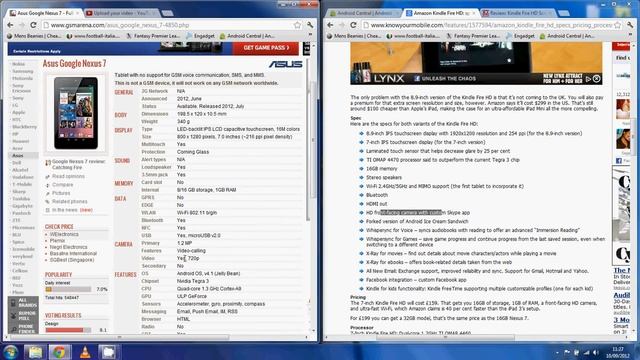Image resolution: width=640 pixels, height=360 pixels.
Task: Open Android Central bookmark in knowyourmobile window
Action: coord(567,36)
